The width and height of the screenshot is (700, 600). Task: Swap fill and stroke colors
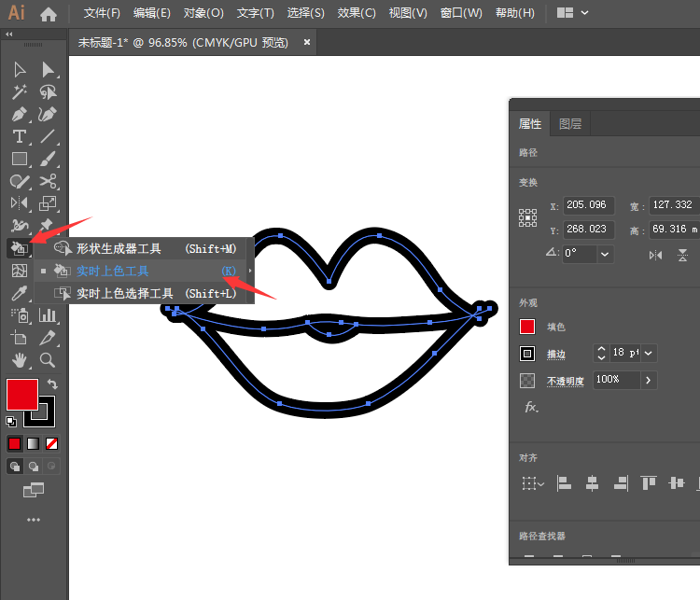point(52,384)
